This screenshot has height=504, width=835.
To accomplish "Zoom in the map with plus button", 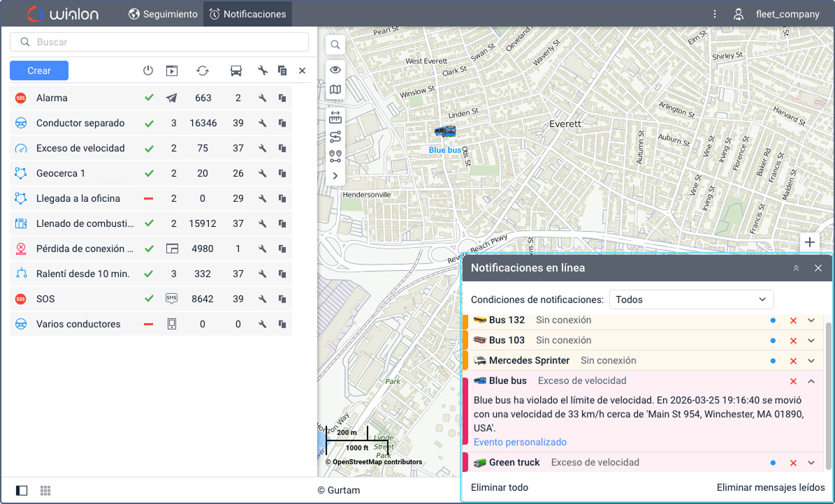I will click(x=809, y=242).
